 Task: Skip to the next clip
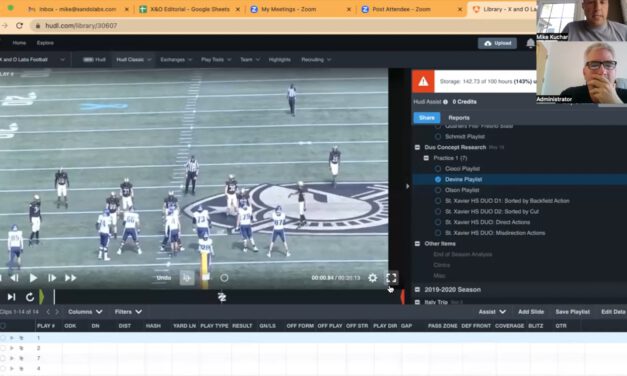pos(11,297)
